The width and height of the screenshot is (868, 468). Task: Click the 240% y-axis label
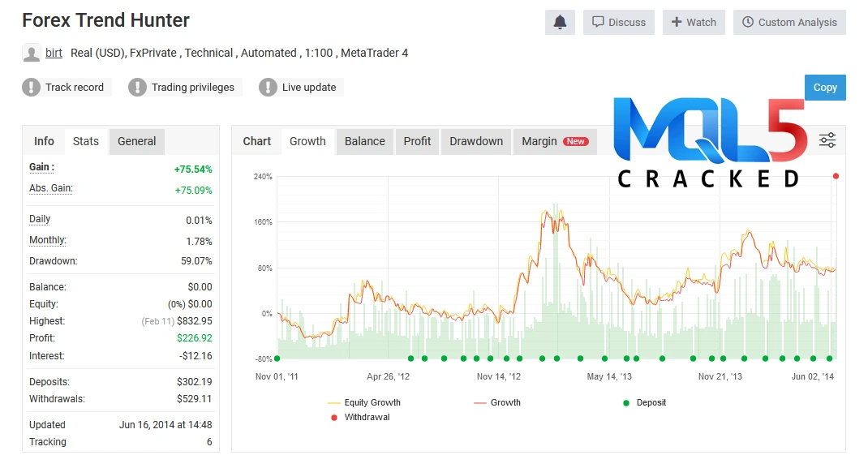click(263, 177)
